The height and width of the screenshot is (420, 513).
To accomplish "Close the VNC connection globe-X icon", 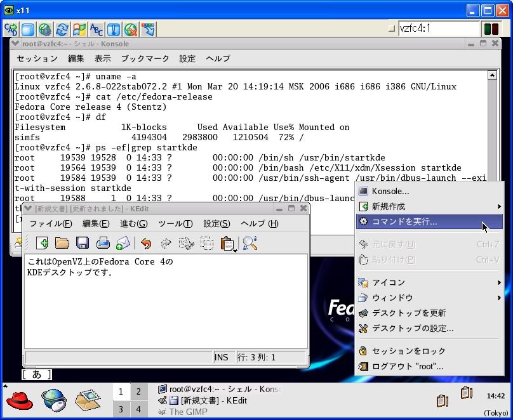I will pyautogui.click(x=131, y=29).
